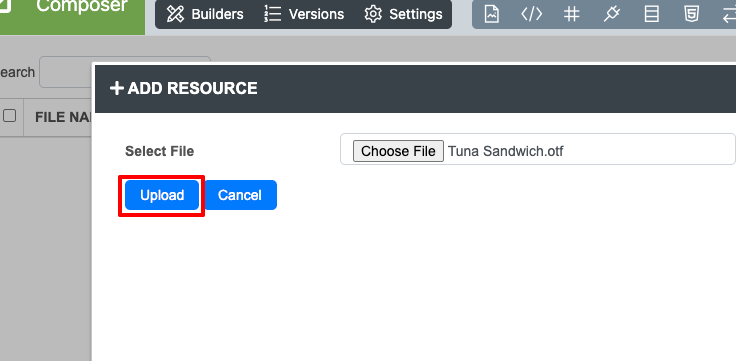Open the Builders menu
The width and height of the screenshot is (736, 361).
(x=205, y=14)
